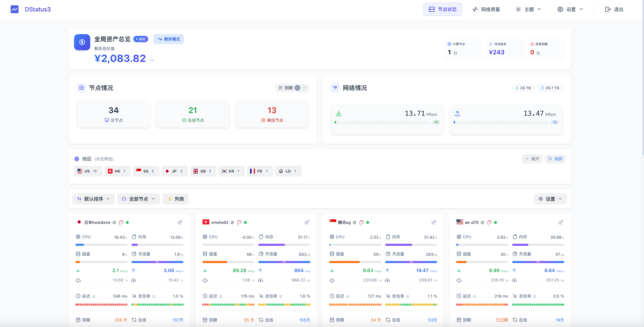Edit the 日本hostdzire node card
The image size is (644, 327).
(x=180, y=222)
